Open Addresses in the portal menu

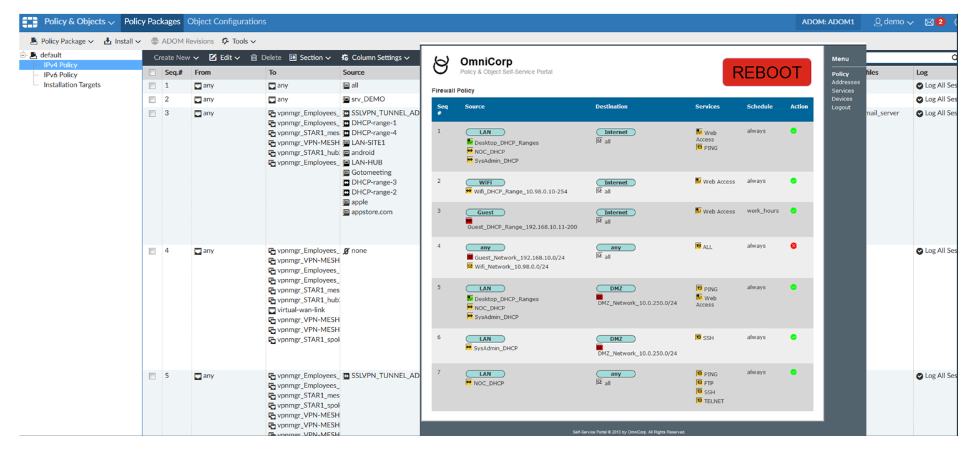[845, 82]
